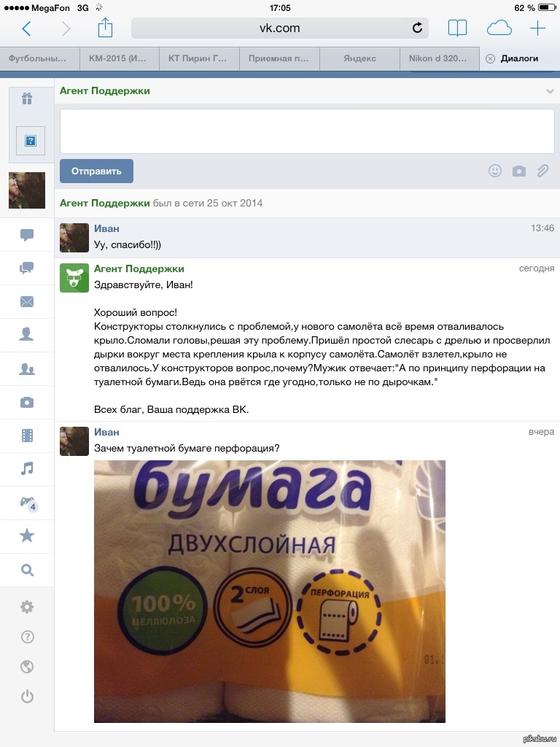
Task: Attach a photo with camera icon
Action: (519, 171)
